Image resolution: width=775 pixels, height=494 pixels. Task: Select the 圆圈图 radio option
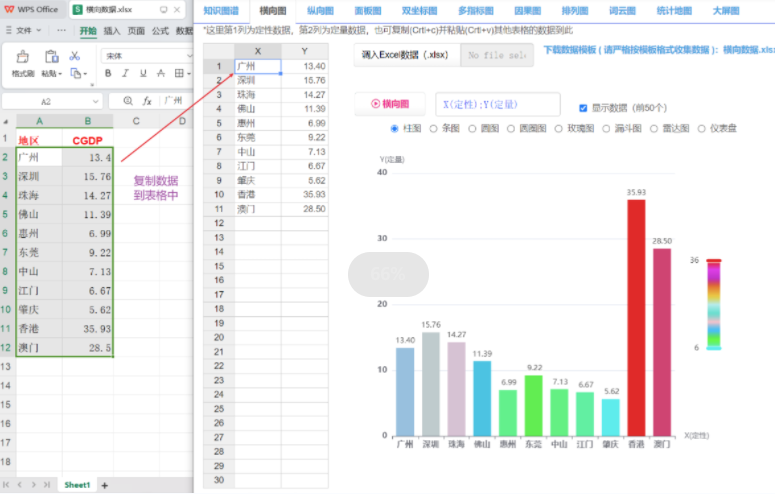coord(511,129)
